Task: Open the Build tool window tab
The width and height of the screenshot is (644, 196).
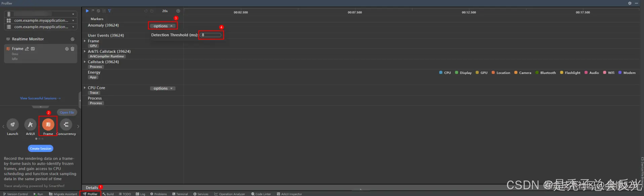Action: 108,194
